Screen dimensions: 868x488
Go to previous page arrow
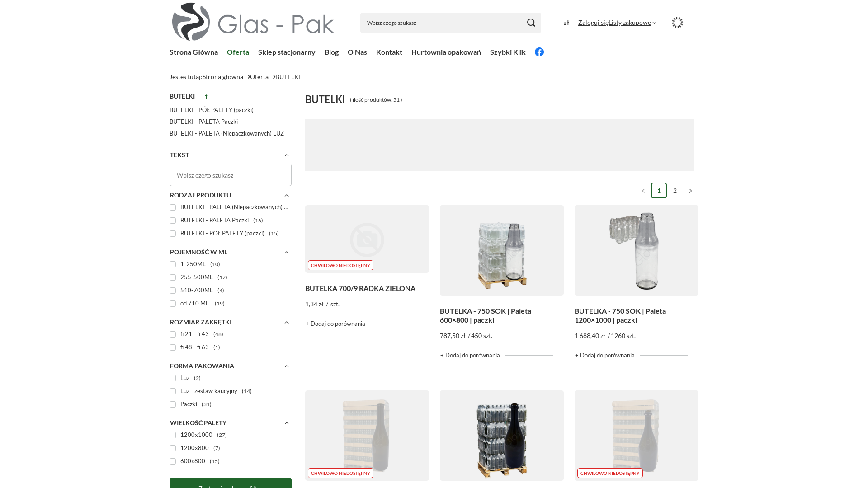pos(643,191)
